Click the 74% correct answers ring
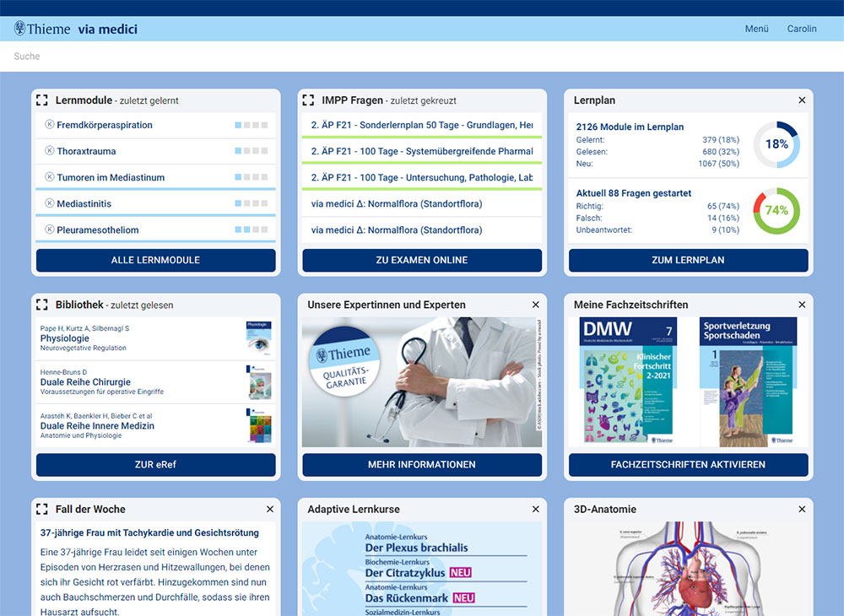The height and width of the screenshot is (616, 844). pos(776,210)
